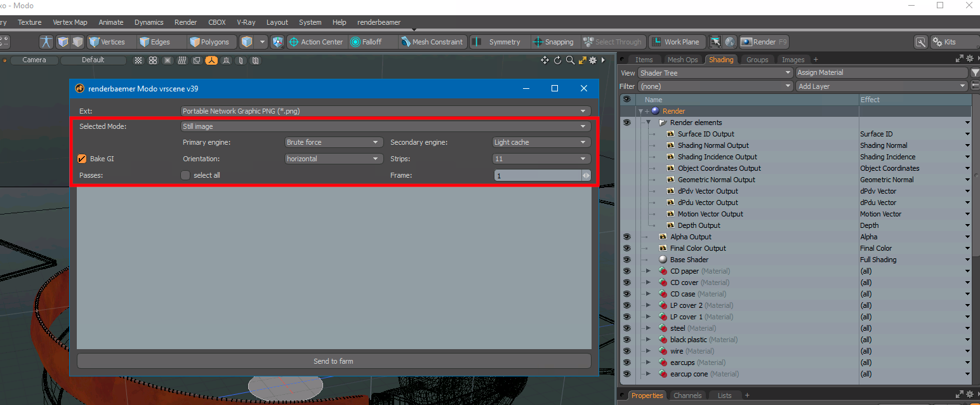This screenshot has height=405, width=980.
Task: Hide the CD paper material layer
Action: coord(627,271)
